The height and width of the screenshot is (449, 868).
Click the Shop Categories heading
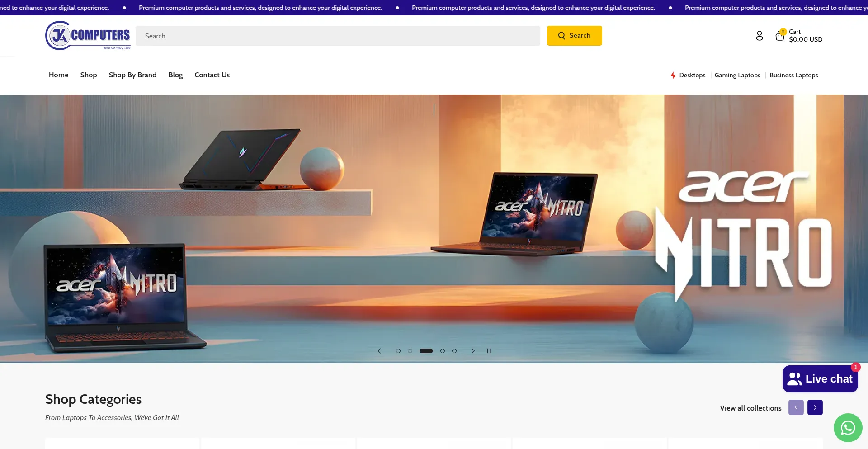point(94,399)
